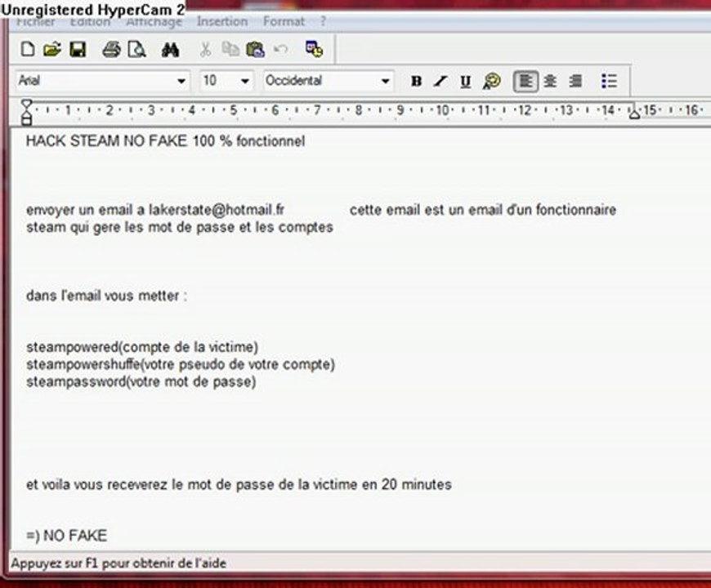This screenshot has height=588, width=711.
Task: Open a file with folder icon
Action: tap(52, 49)
